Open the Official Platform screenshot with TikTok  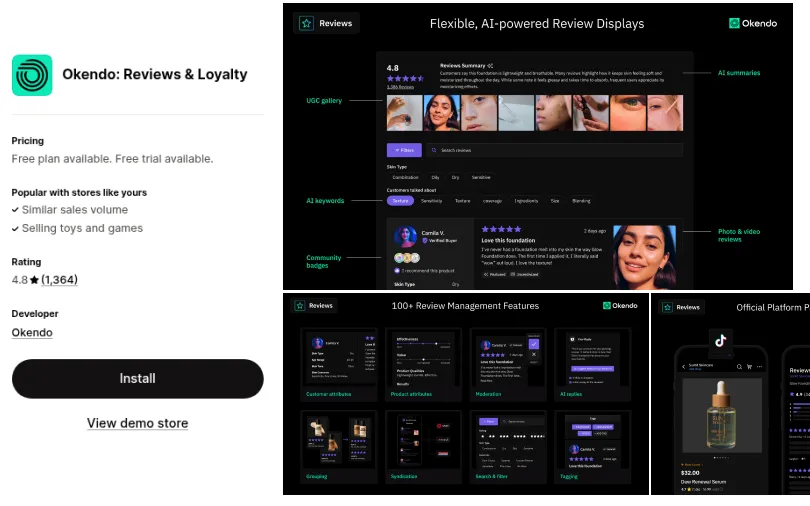coord(730,394)
